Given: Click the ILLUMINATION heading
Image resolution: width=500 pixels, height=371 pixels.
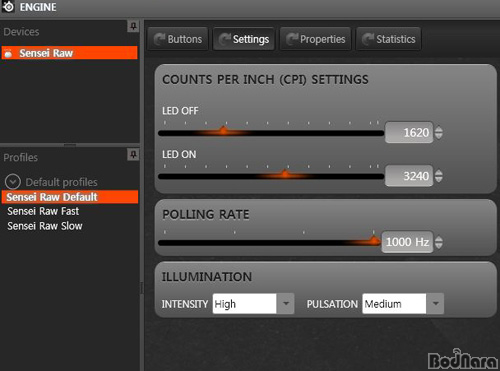Looking at the screenshot, I should (x=207, y=277).
